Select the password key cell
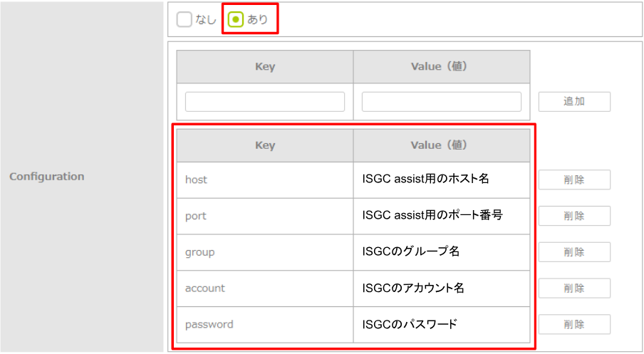 coord(265,325)
